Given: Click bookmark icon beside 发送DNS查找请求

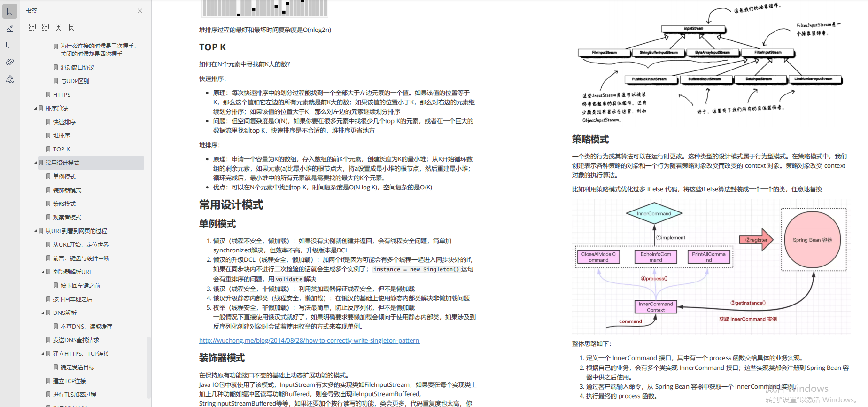Looking at the screenshot, I should (48, 340).
